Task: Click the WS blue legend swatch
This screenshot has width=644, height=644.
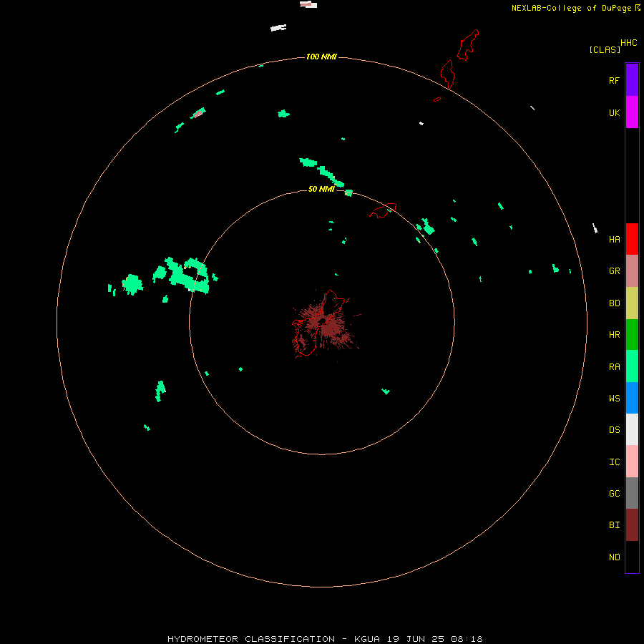Action: point(632,398)
